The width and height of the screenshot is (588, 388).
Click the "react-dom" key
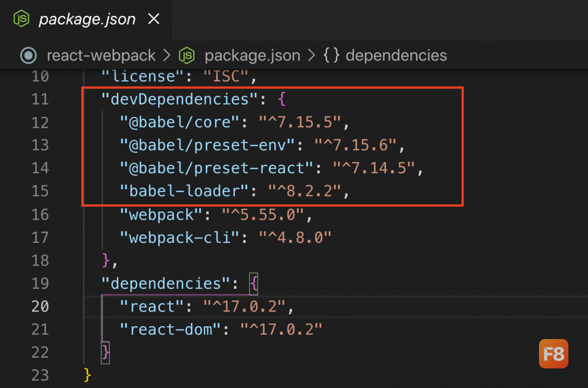tap(171, 330)
